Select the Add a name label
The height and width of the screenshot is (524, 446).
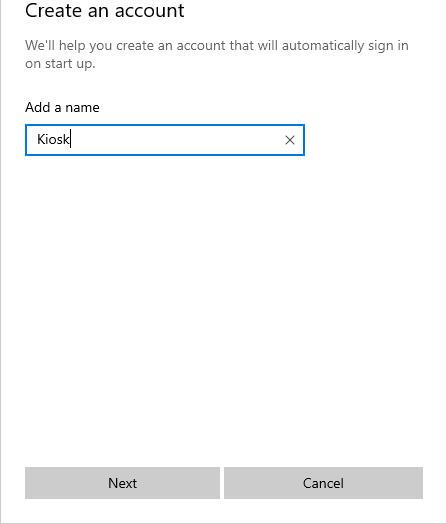[62, 107]
